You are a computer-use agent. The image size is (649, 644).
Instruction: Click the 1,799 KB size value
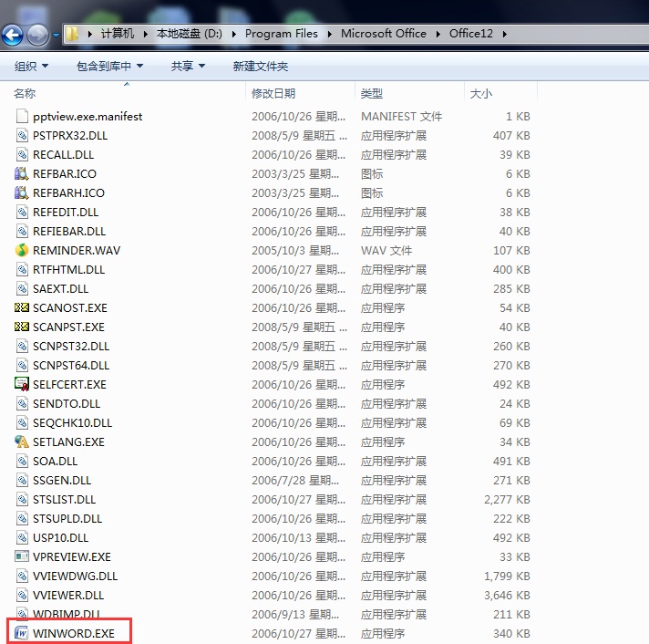tap(507, 576)
